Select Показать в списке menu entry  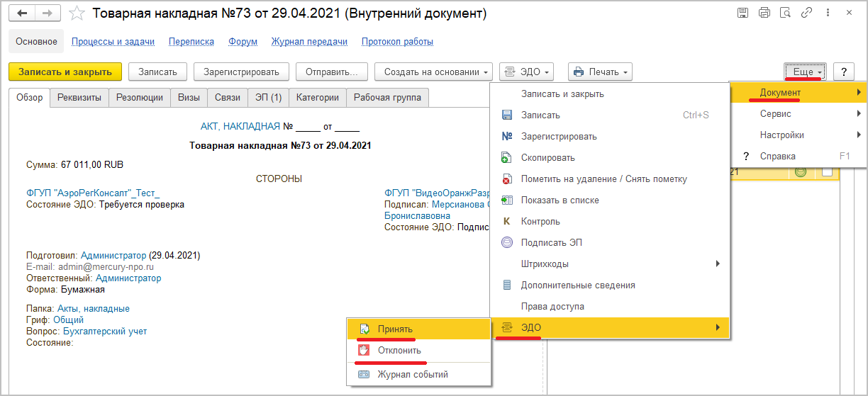(x=610, y=200)
